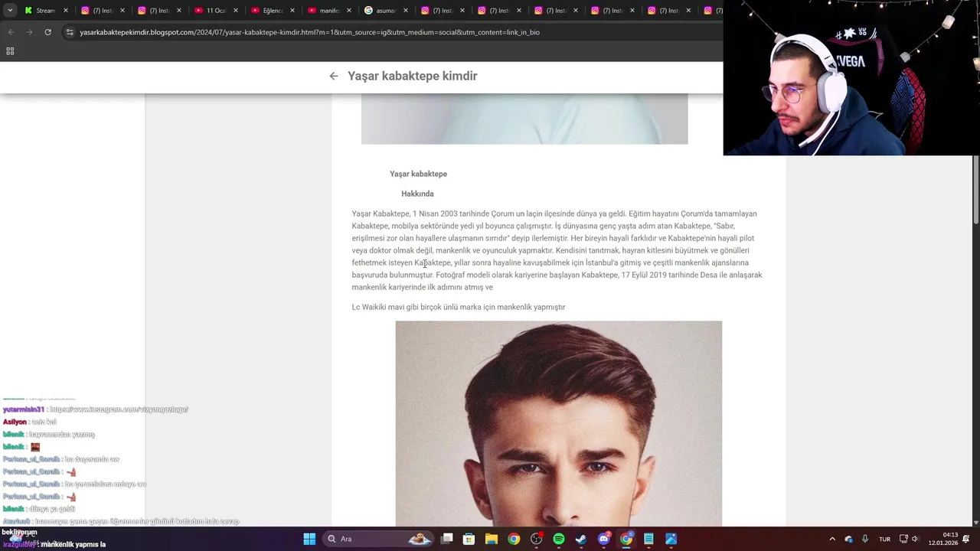
Task: Click the taskbar 'Ara' search box
Action: [378, 539]
